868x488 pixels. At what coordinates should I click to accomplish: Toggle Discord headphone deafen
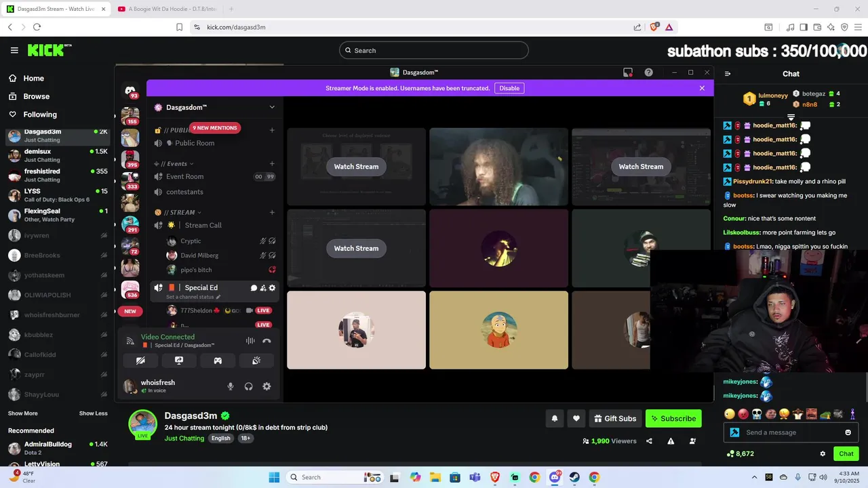coord(249,386)
